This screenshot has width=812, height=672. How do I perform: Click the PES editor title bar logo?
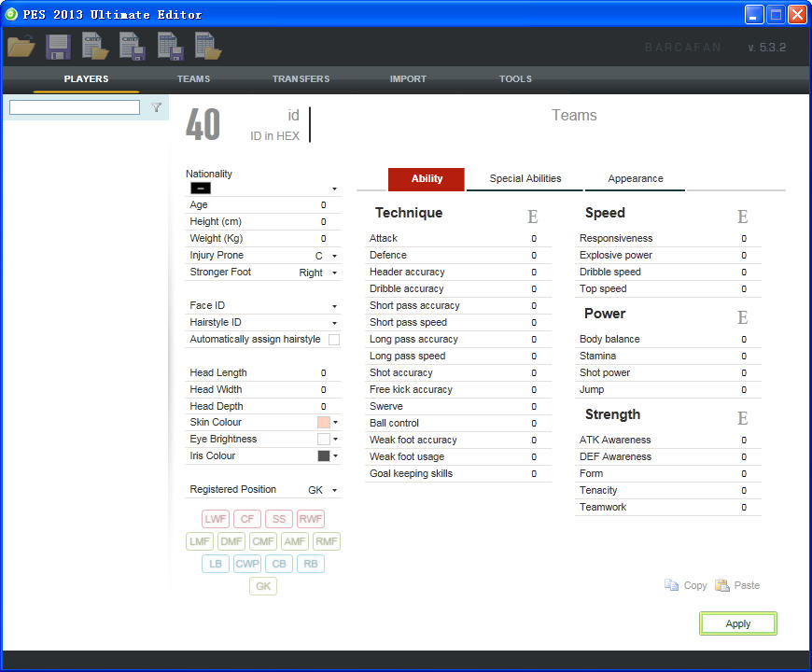coord(11,14)
